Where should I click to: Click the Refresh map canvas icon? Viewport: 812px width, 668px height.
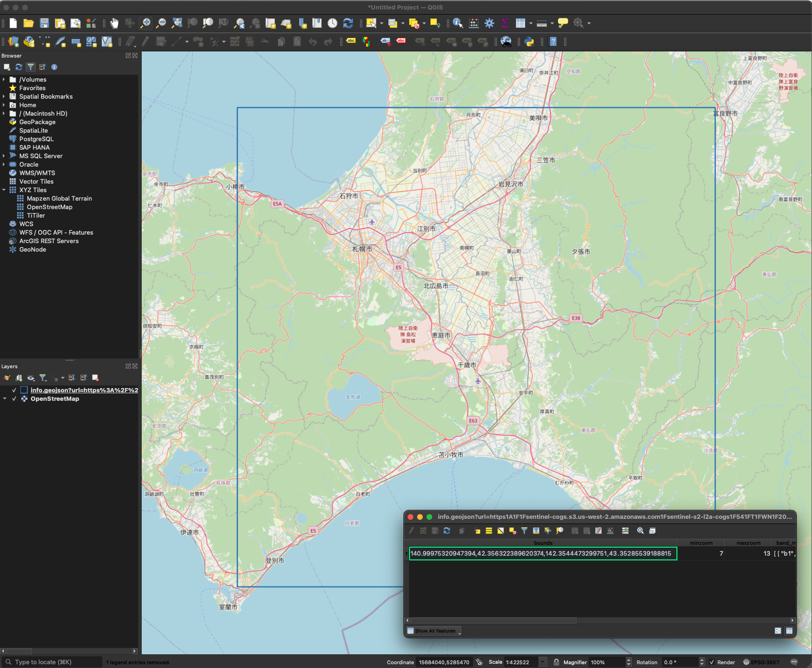pyautogui.click(x=348, y=23)
